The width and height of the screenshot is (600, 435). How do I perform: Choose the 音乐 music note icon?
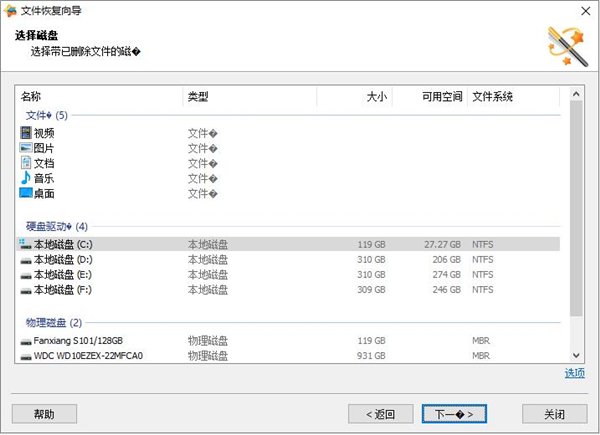point(26,178)
